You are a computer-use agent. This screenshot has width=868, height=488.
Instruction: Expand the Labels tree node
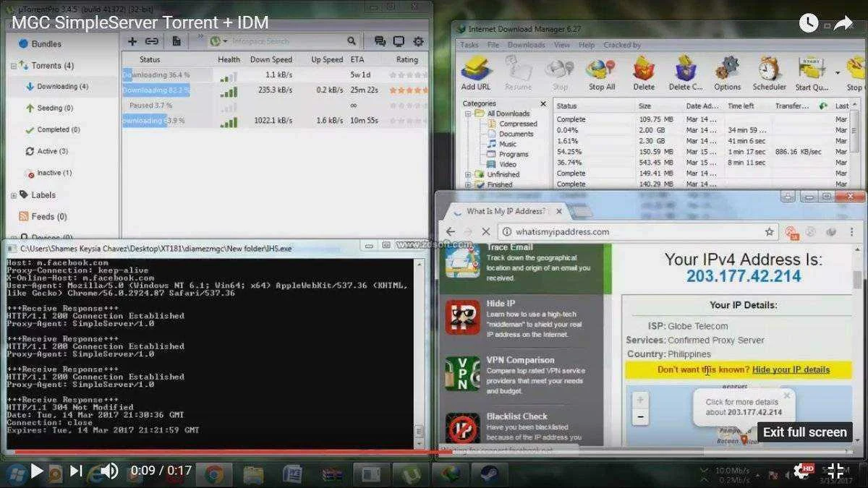click(13, 195)
